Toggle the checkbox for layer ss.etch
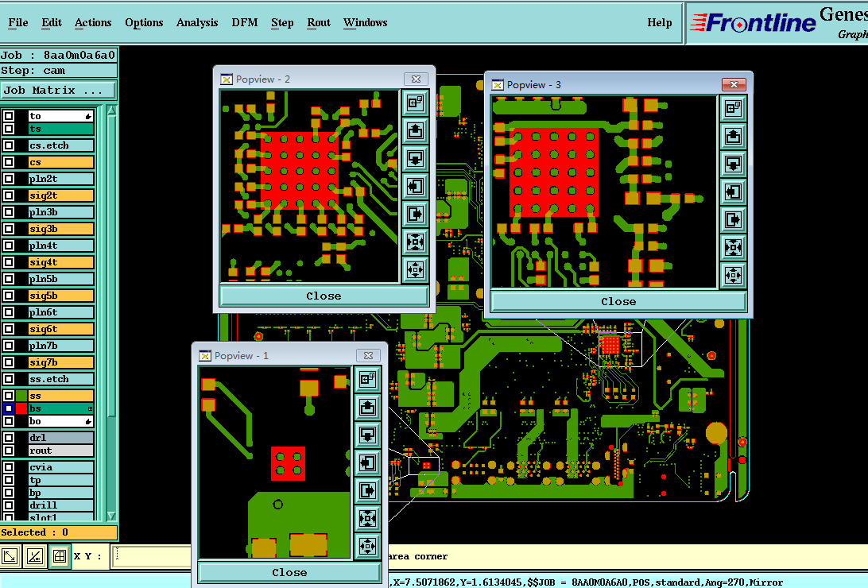 [x=8, y=379]
